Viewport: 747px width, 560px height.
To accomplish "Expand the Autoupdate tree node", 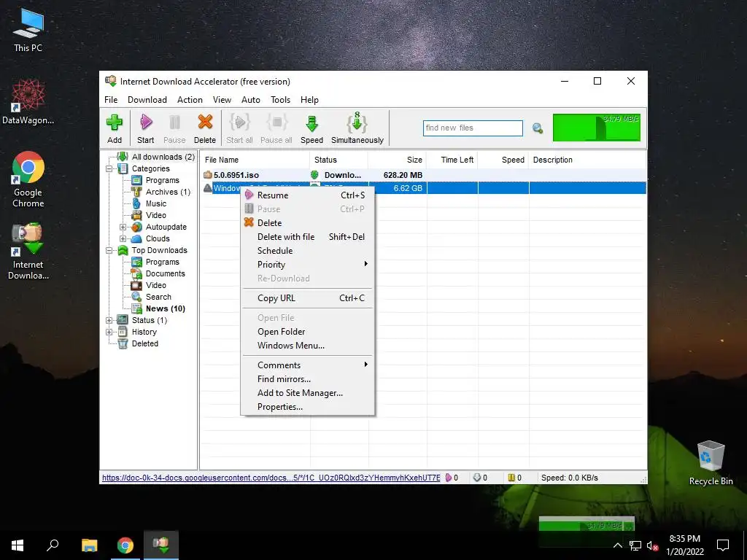I will (123, 227).
